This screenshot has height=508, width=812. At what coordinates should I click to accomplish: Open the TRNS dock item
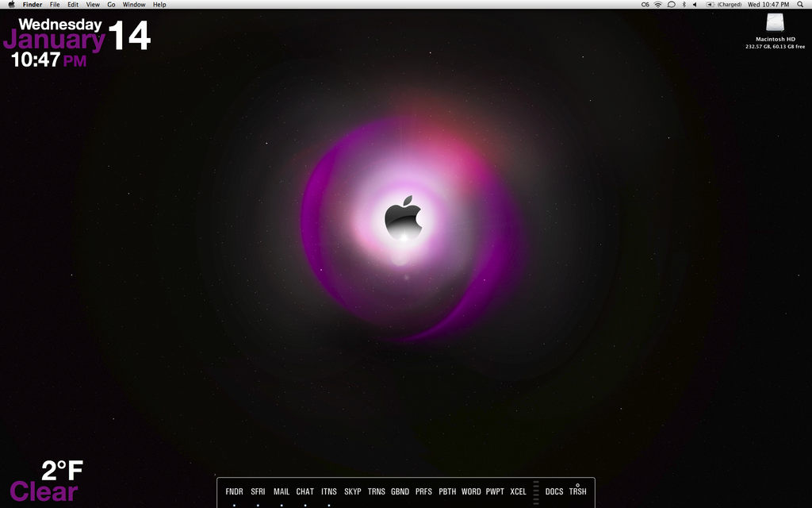tap(377, 491)
